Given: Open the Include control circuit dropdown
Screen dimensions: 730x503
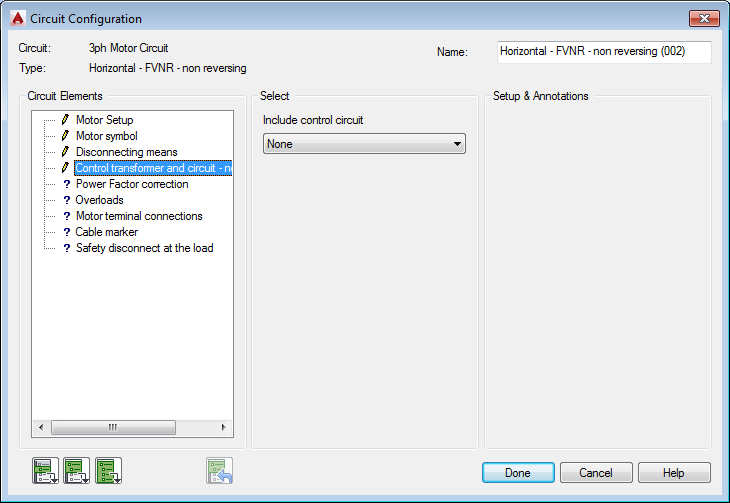Looking at the screenshot, I should tap(364, 144).
